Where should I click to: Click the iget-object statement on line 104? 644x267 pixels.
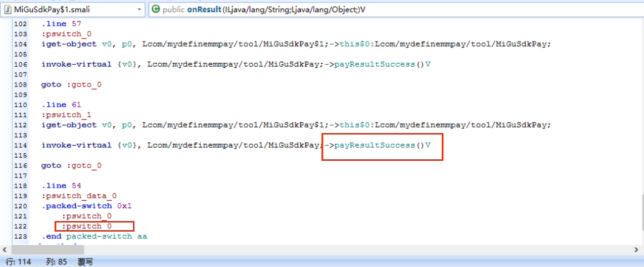point(296,44)
